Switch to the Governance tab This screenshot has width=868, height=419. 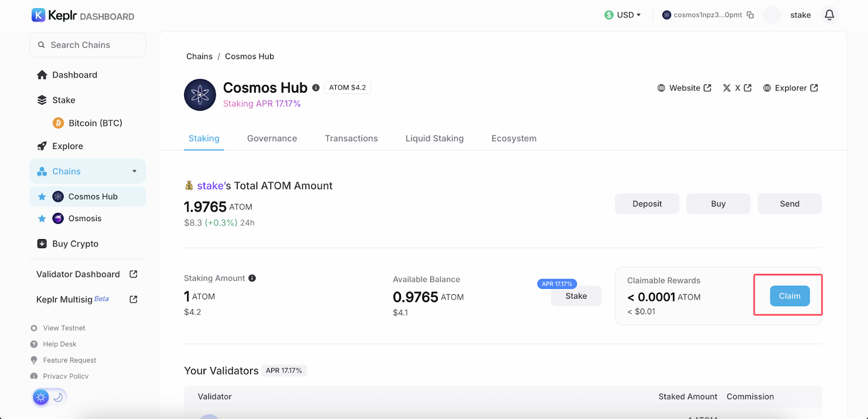(272, 139)
